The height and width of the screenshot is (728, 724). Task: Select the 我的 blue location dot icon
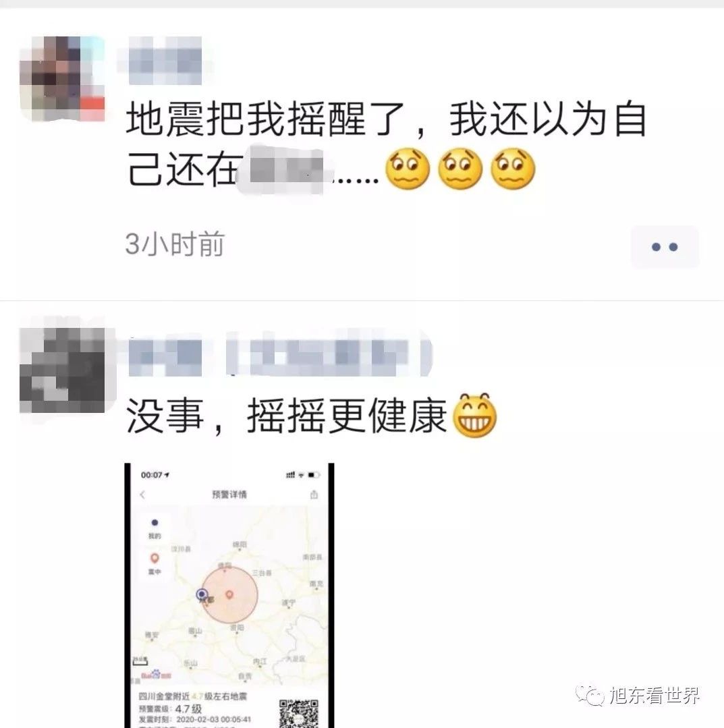point(155,523)
